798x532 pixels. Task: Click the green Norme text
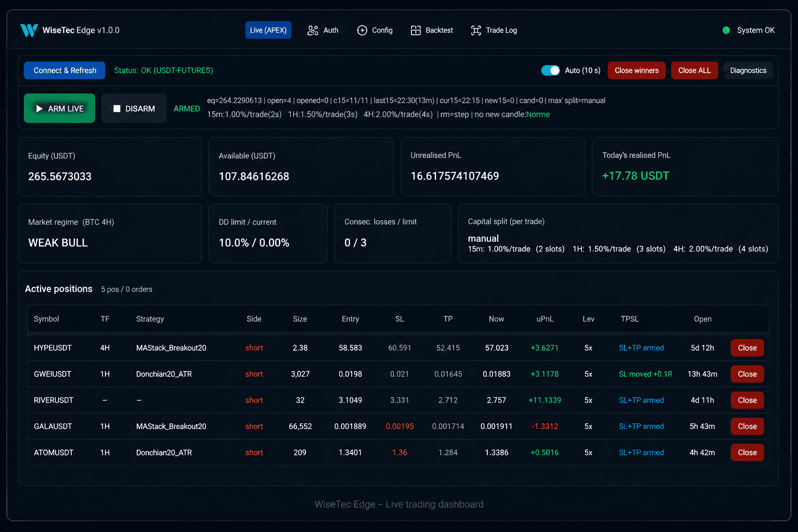[538, 114]
